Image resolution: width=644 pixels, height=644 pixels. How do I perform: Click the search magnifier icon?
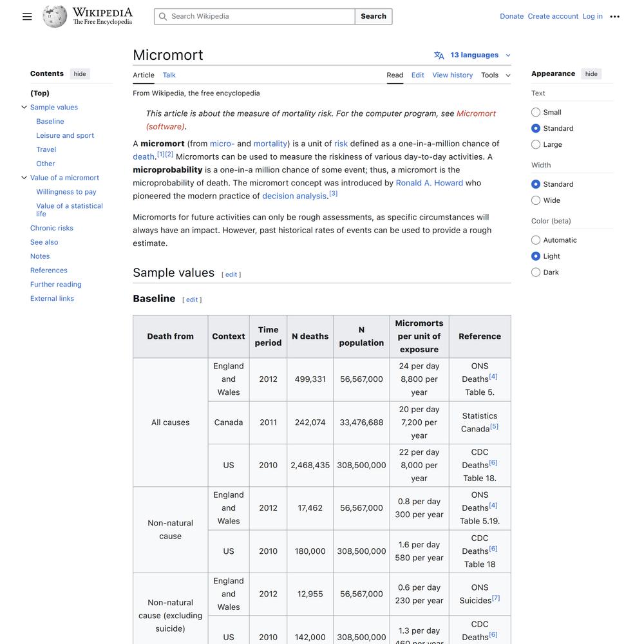tap(163, 17)
